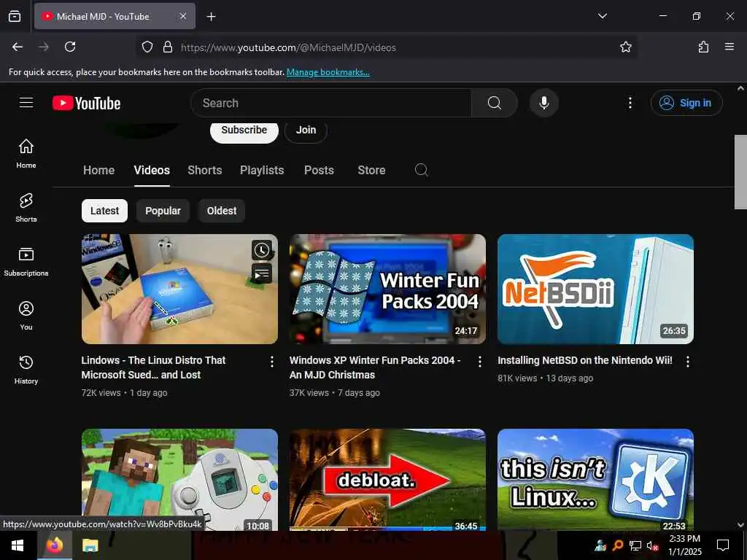Go back in browser
747x560 pixels.
click(x=18, y=47)
